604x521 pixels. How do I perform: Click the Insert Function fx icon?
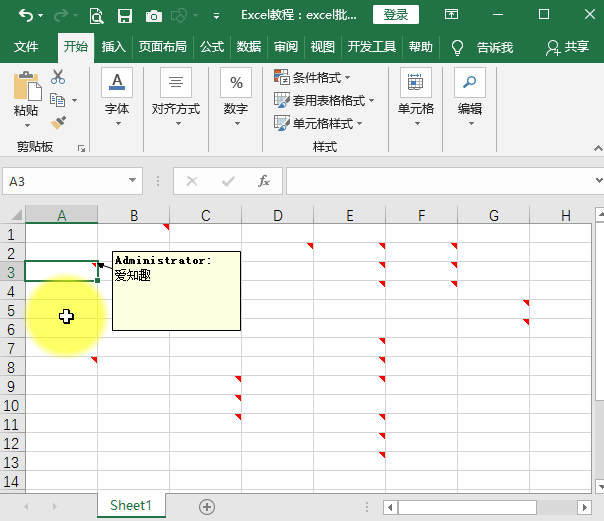coord(264,181)
